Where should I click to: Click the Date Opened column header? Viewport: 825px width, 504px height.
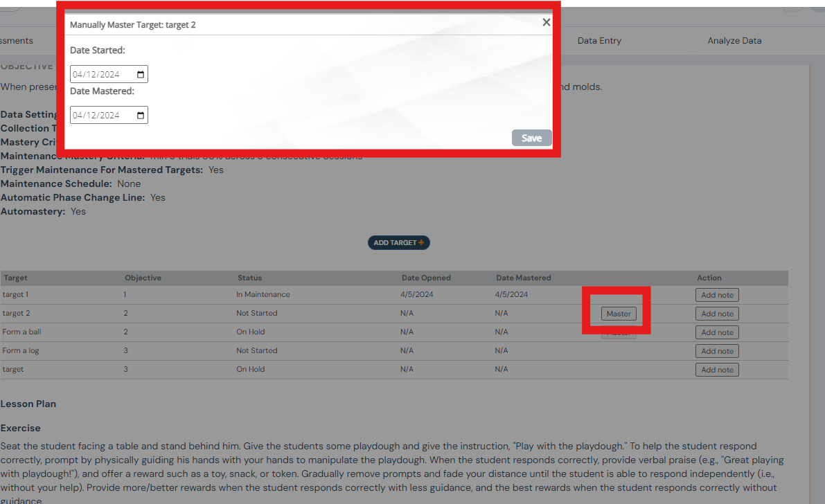click(x=426, y=278)
